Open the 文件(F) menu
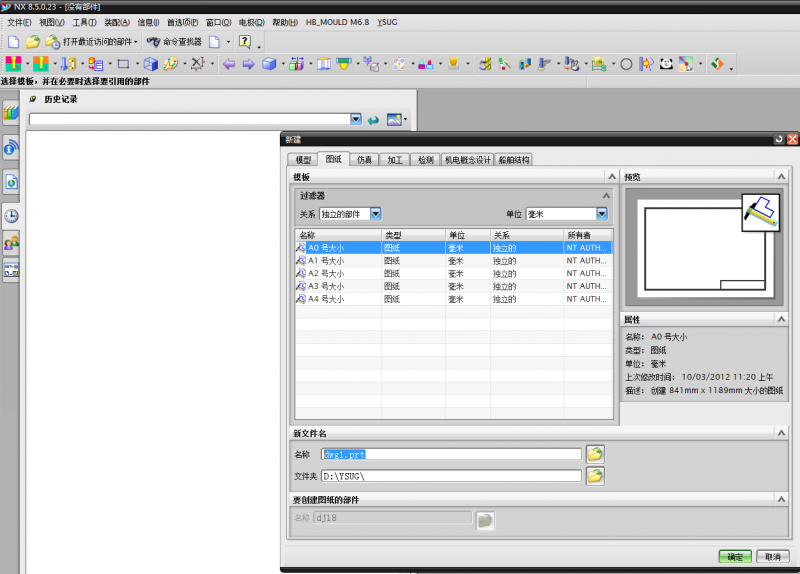 [x=19, y=22]
